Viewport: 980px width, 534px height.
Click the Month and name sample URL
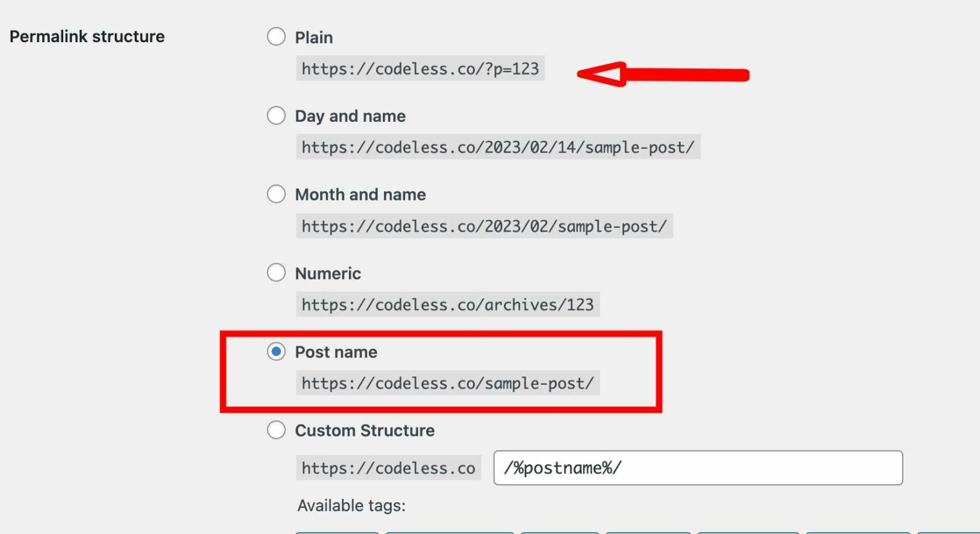pos(485,226)
